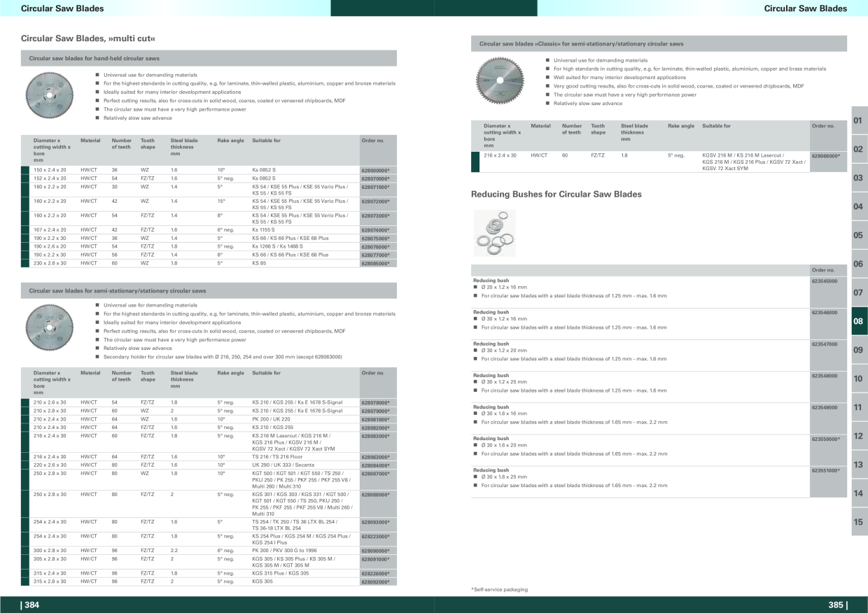The image size is (868, 613).
Task: Select order number 628074000*
Action: pyautogui.click(x=375, y=230)
